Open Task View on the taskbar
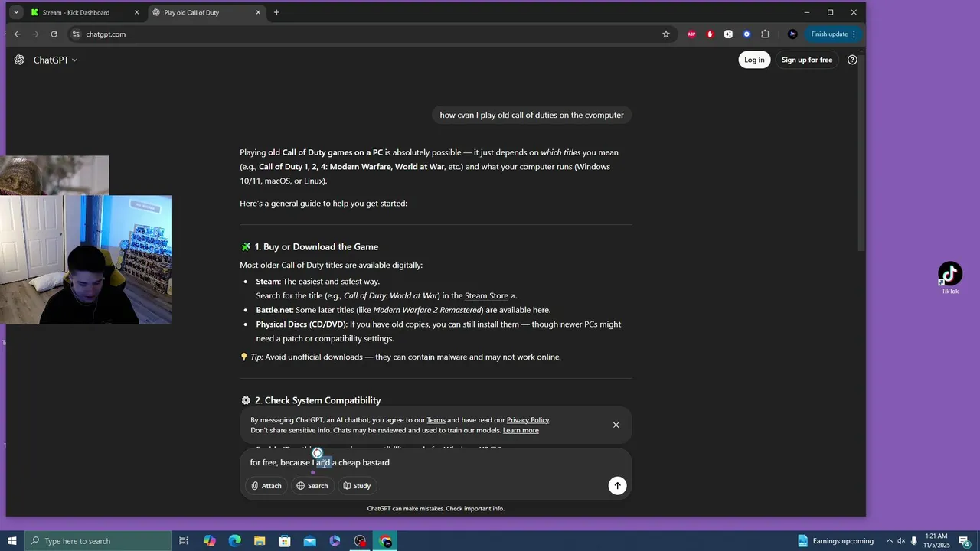 point(184,541)
